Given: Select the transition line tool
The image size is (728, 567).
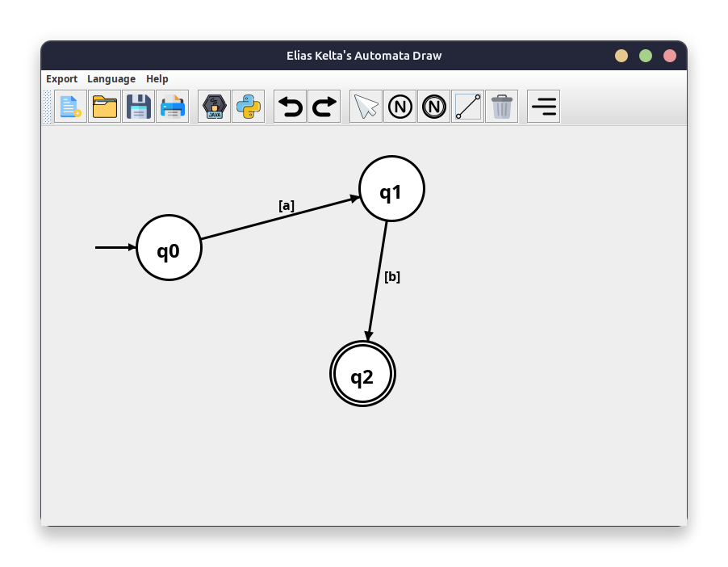Looking at the screenshot, I should tap(468, 107).
